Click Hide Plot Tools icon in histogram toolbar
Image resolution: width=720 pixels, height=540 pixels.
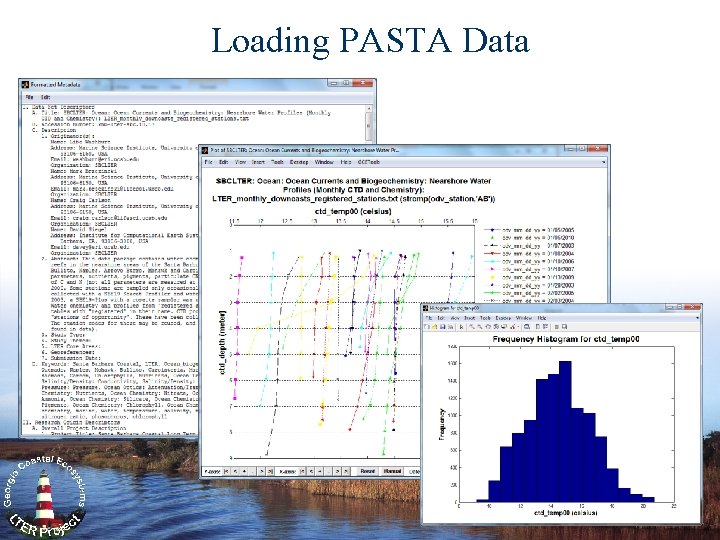pyautogui.click(x=557, y=327)
